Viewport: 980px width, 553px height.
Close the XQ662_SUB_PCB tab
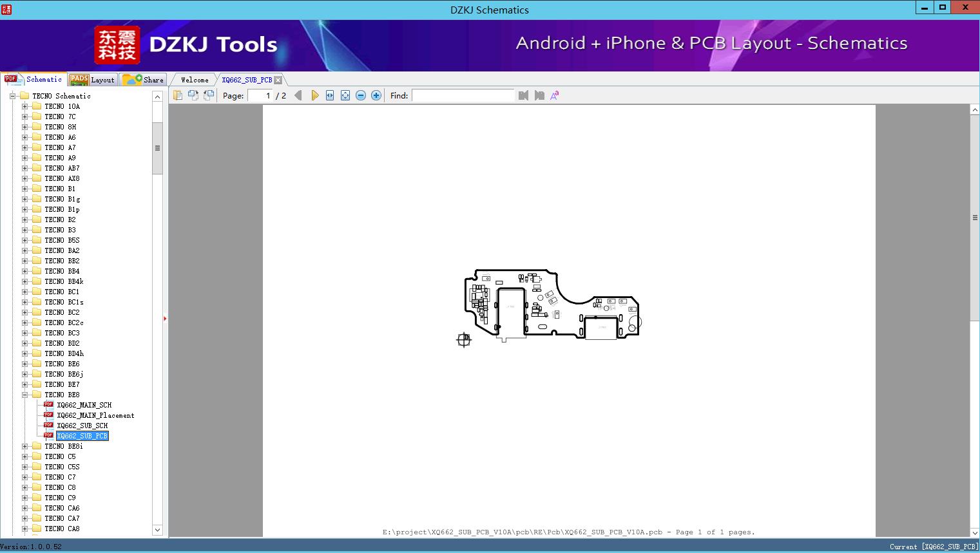278,80
